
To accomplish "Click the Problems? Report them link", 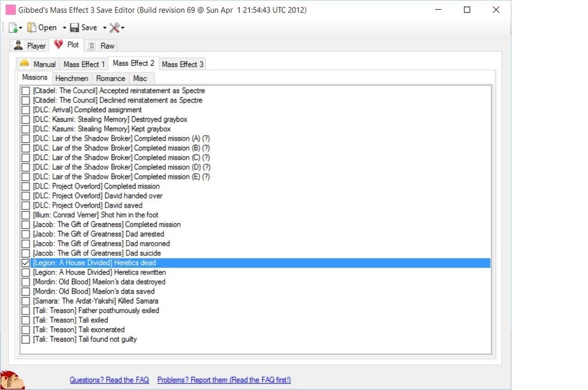I will click(224, 380).
